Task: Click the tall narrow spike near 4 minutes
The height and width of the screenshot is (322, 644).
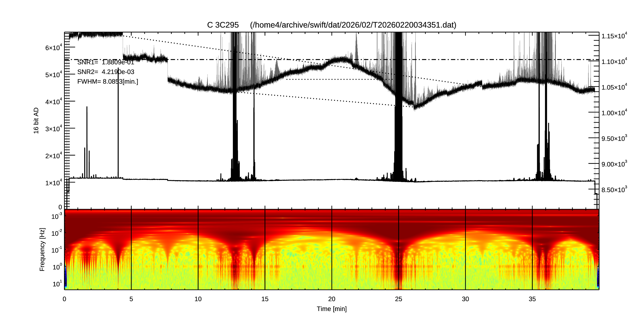Action: click(x=118, y=125)
